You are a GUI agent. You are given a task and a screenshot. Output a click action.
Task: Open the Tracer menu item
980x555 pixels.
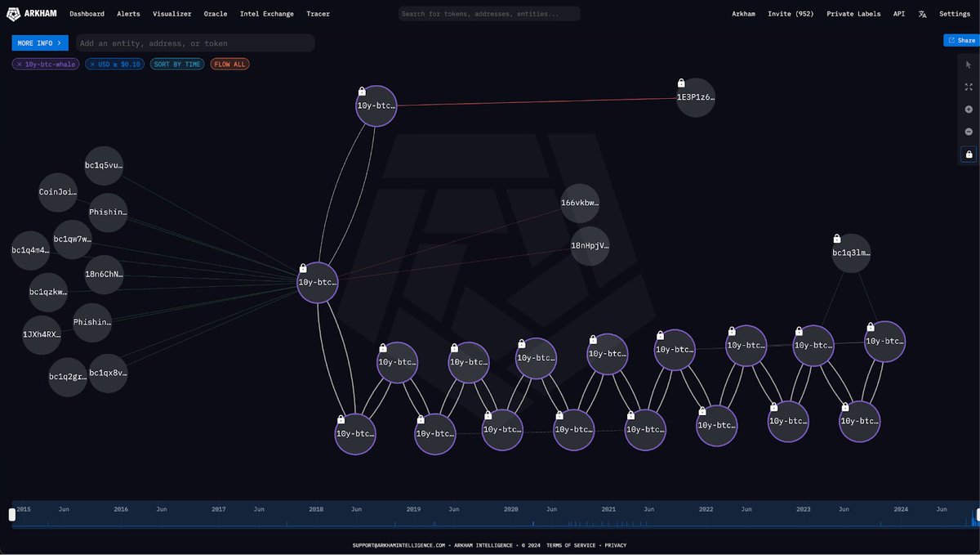pos(318,14)
